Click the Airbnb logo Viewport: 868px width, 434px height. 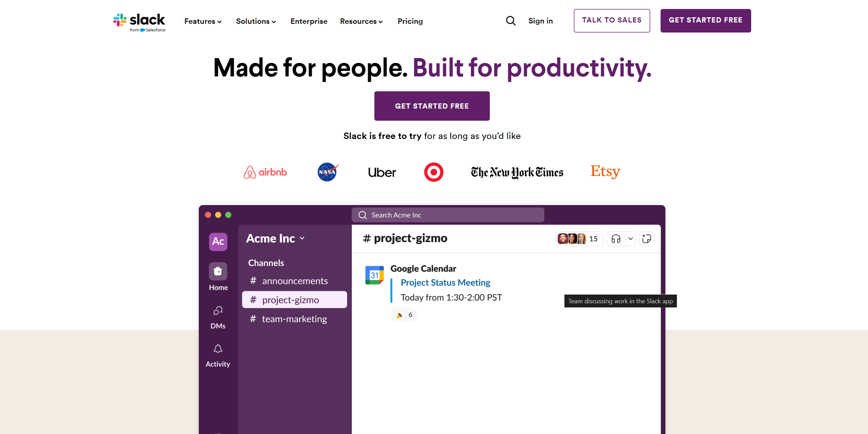click(265, 172)
